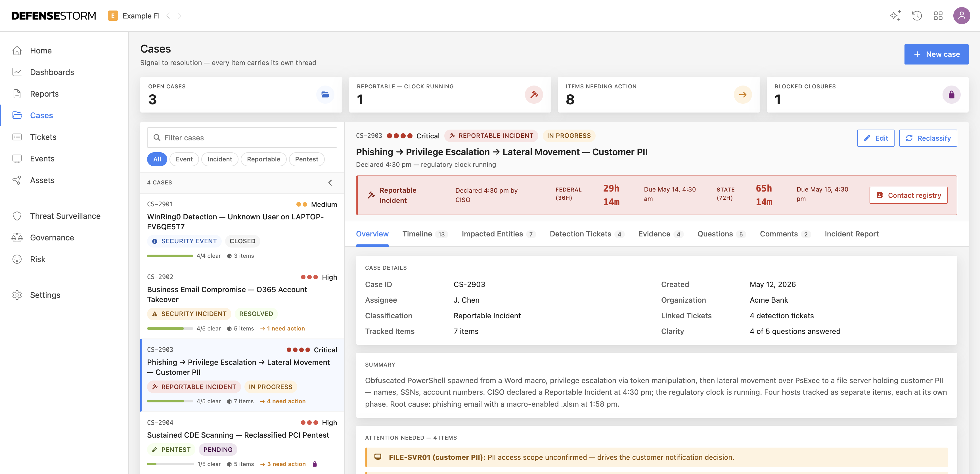Open the apps grid icon
980x474 pixels.
938,16
